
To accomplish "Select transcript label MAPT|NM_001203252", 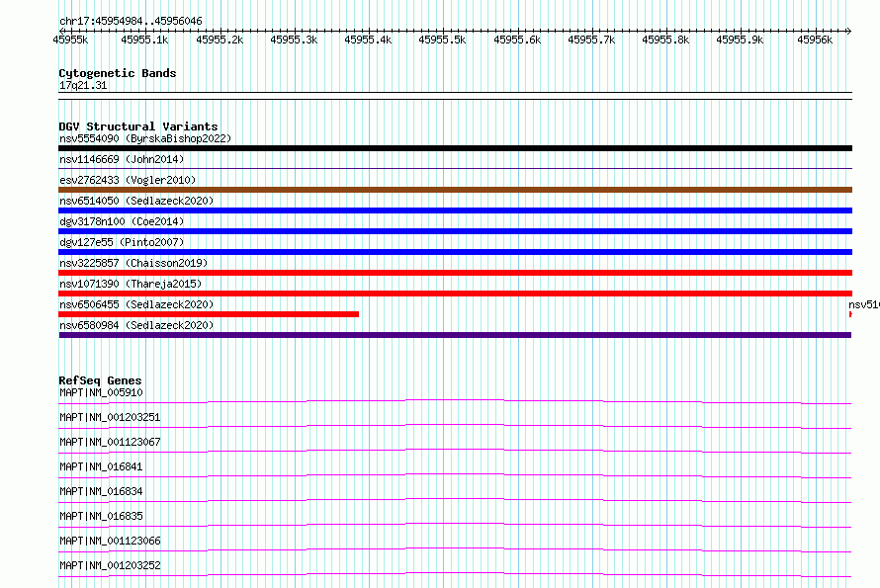I will click(110, 565).
